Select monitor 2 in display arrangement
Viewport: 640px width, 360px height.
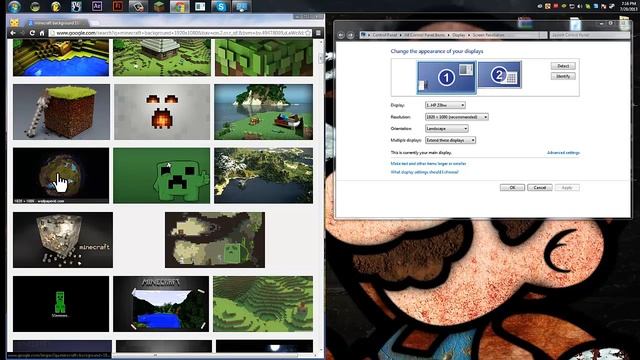pos(499,75)
